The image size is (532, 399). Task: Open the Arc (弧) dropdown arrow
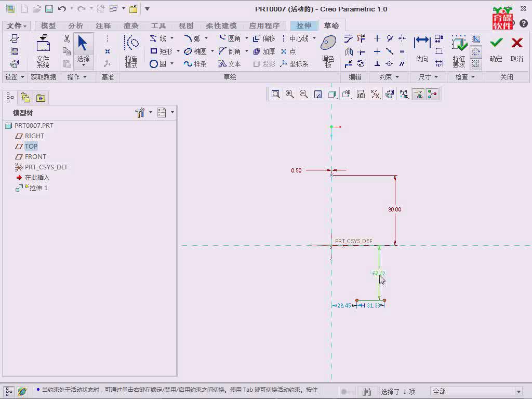click(206, 38)
